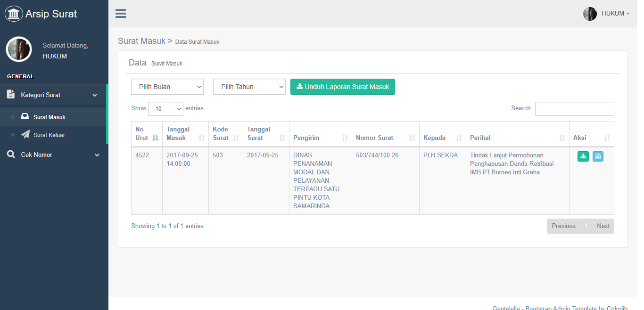This screenshot has height=310, width=644.
Task: Click the Next pagination button
Action: tap(603, 226)
